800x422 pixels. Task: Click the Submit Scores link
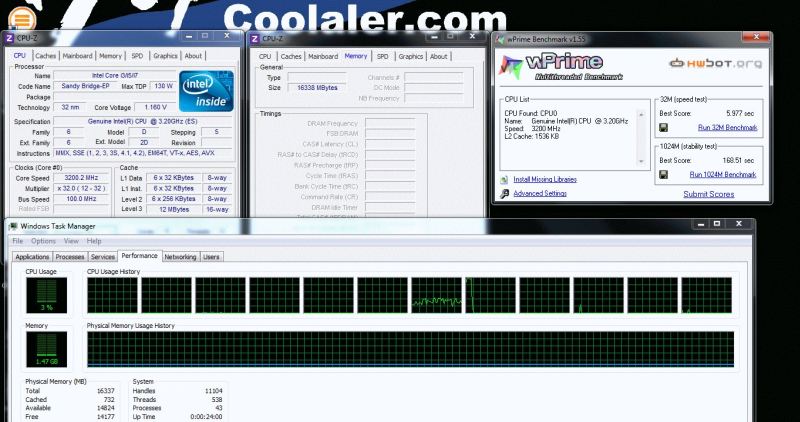pos(709,194)
